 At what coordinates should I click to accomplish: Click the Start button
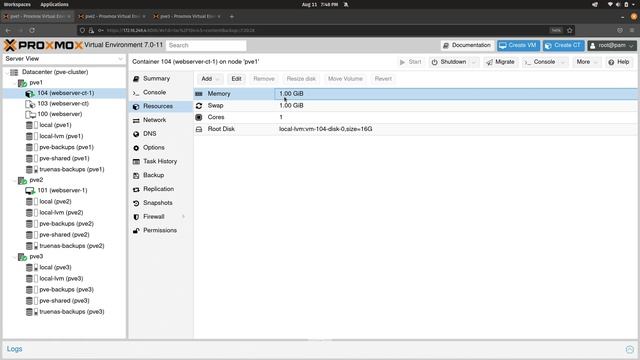(x=410, y=62)
